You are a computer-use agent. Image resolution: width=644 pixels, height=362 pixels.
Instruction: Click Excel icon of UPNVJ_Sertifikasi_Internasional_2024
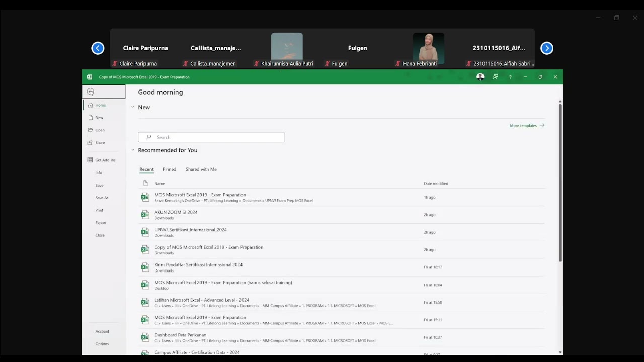pos(145,232)
